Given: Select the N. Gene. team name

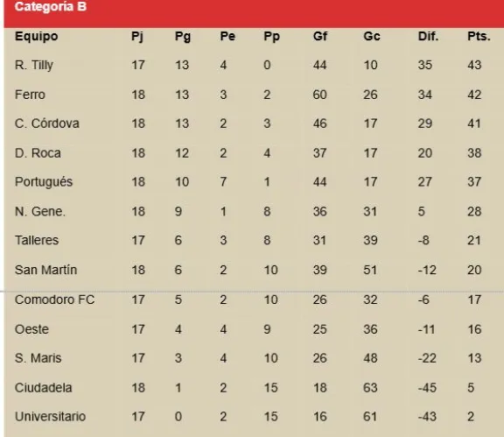Looking at the screenshot, I should point(40,211).
